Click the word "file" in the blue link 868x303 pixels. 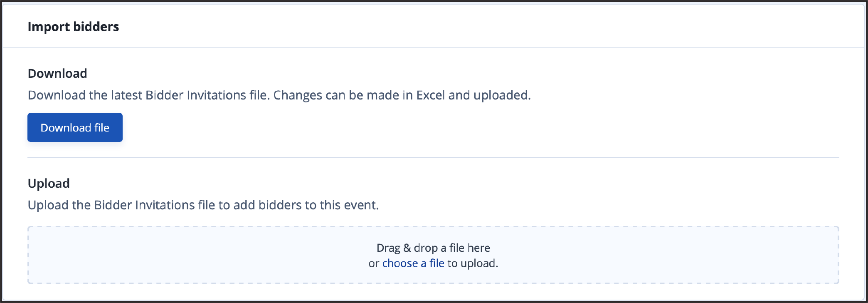click(437, 263)
